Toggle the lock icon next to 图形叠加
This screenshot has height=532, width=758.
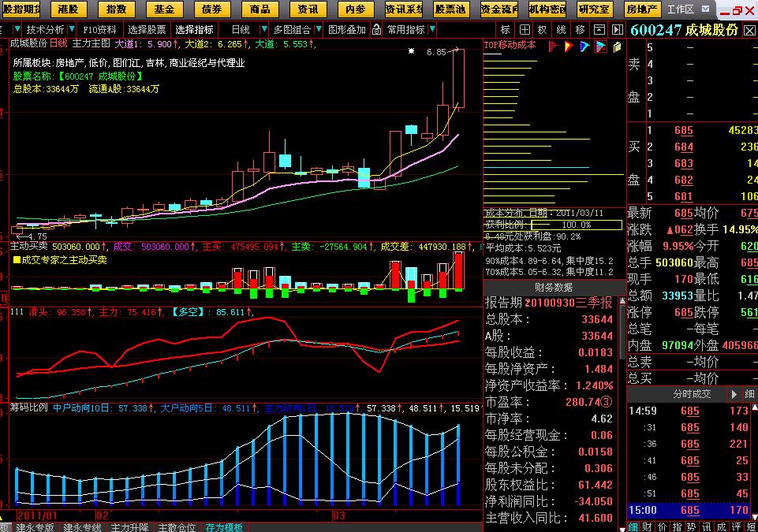pos(376,30)
